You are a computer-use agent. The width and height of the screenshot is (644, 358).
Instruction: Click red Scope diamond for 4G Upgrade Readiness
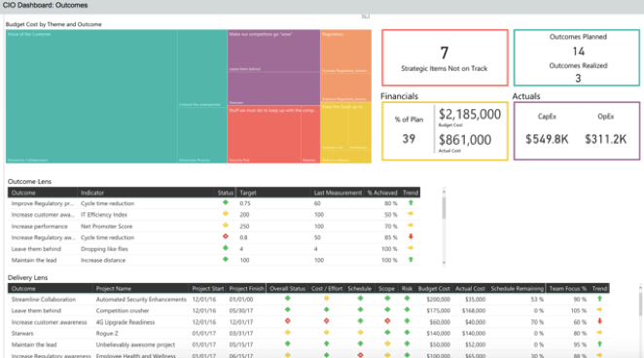pyautogui.click(x=387, y=321)
